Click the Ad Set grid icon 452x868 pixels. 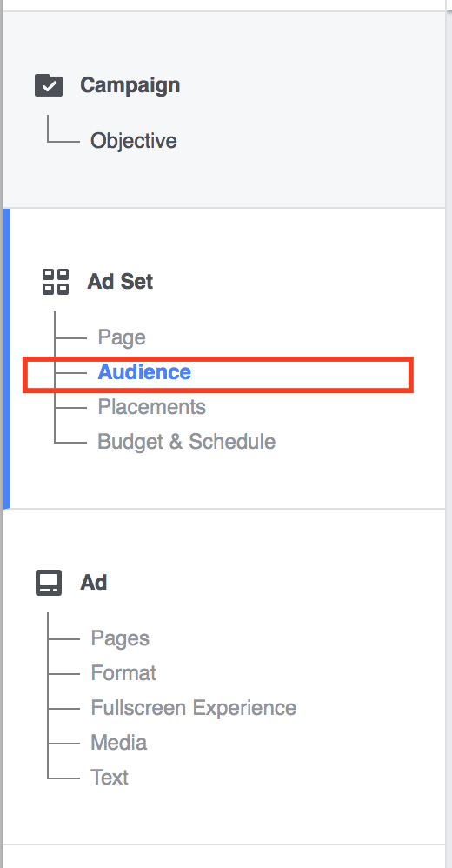point(56,282)
